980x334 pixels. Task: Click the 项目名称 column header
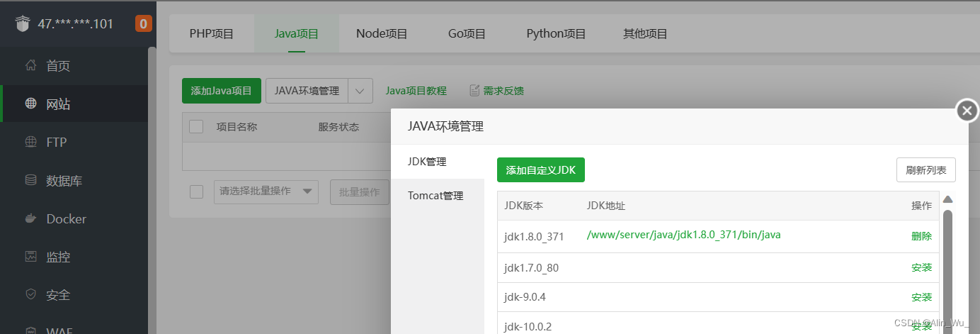(x=237, y=127)
